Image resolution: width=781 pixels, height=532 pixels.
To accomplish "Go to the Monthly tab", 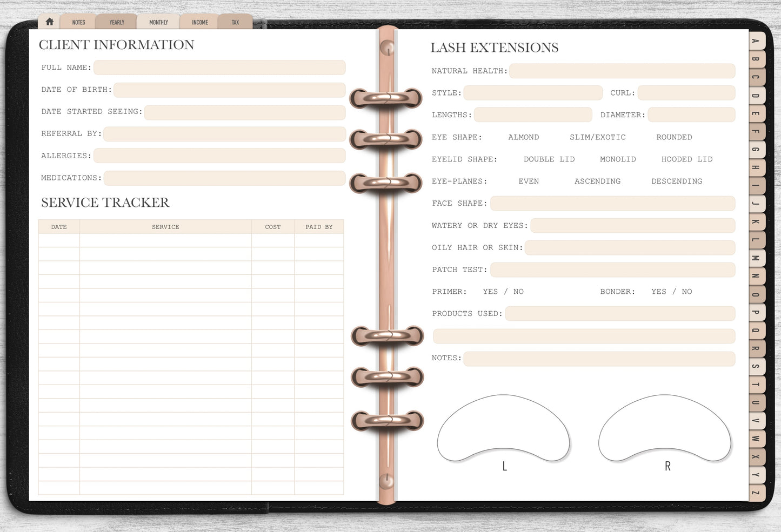I will [158, 22].
